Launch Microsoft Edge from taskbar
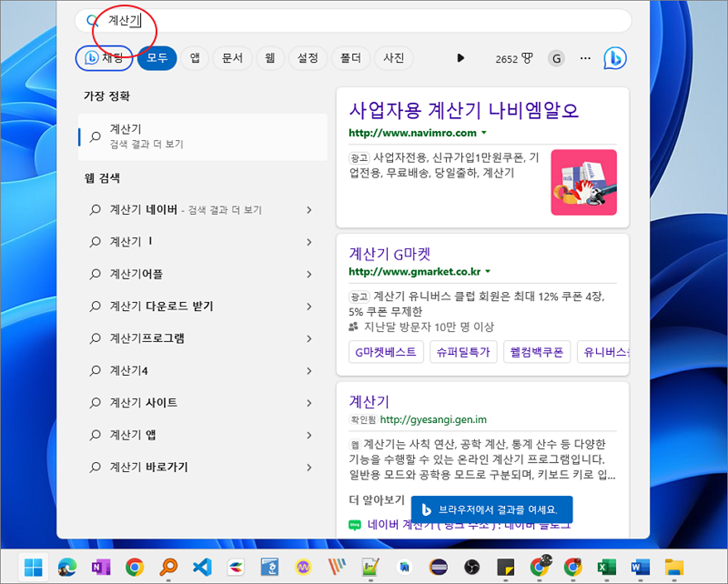 [67, 567]
